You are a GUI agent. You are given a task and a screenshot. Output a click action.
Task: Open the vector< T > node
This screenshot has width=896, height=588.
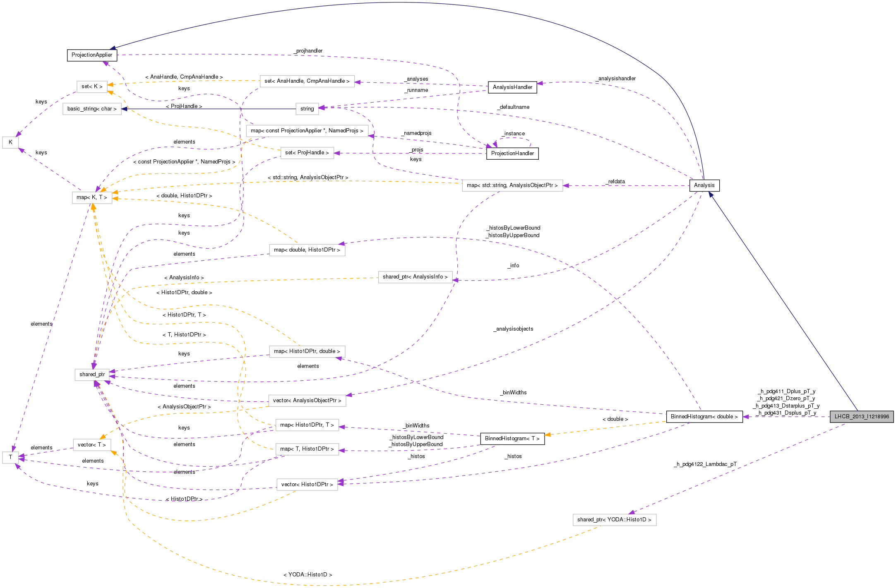(92, 445)
